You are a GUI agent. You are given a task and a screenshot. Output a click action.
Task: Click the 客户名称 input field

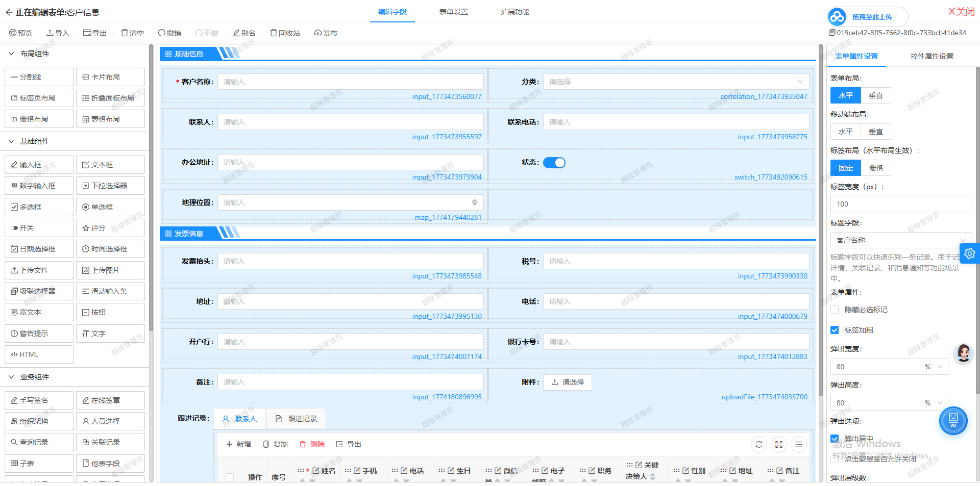[351, 82]
